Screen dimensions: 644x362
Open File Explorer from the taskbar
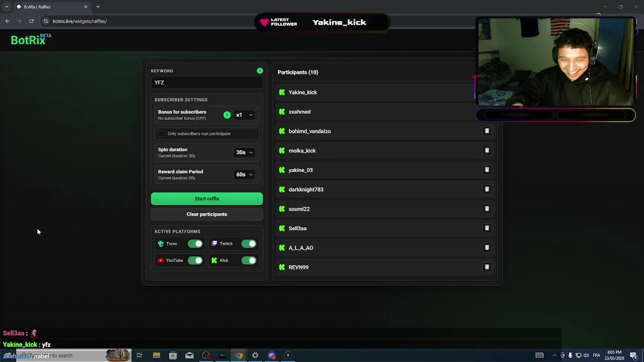click(x=156, y=355)
